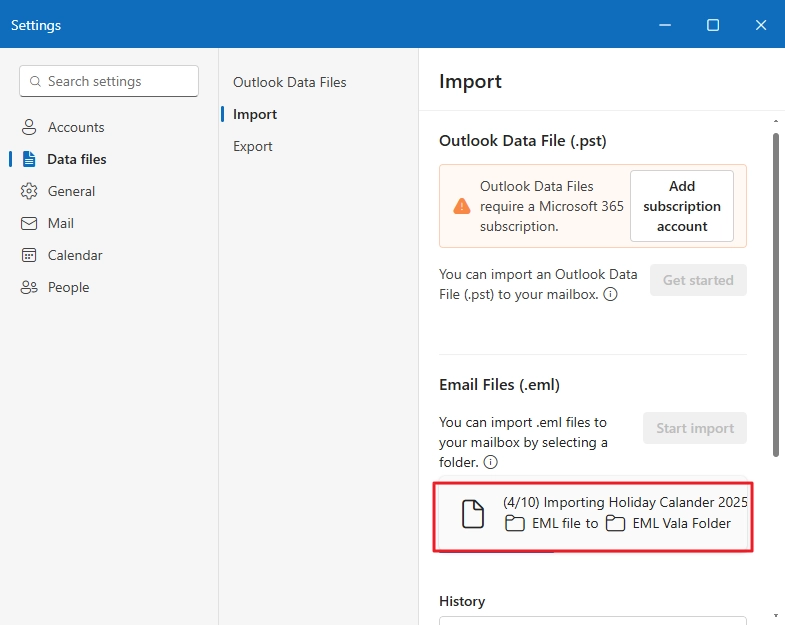This screenshot has height=625, width=785.
Task: Minimize the Settings window
Action: tap(665, 25)
